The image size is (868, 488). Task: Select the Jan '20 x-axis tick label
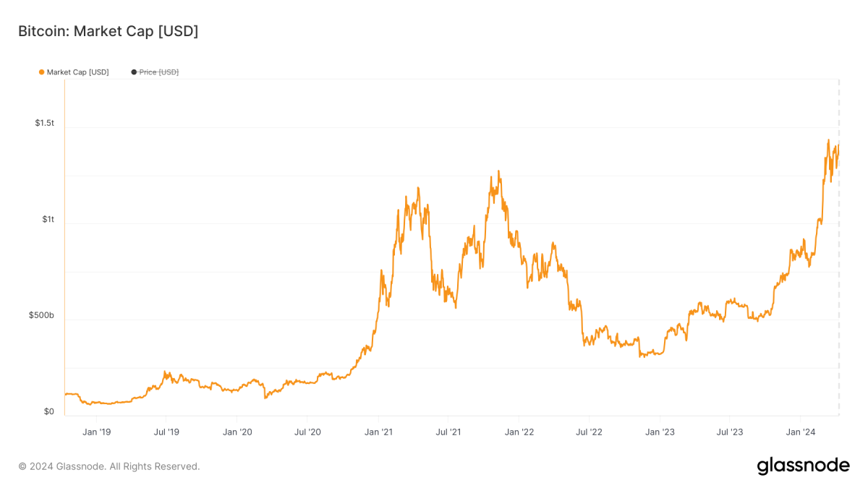pyautogui.click(x=237, y=432)
